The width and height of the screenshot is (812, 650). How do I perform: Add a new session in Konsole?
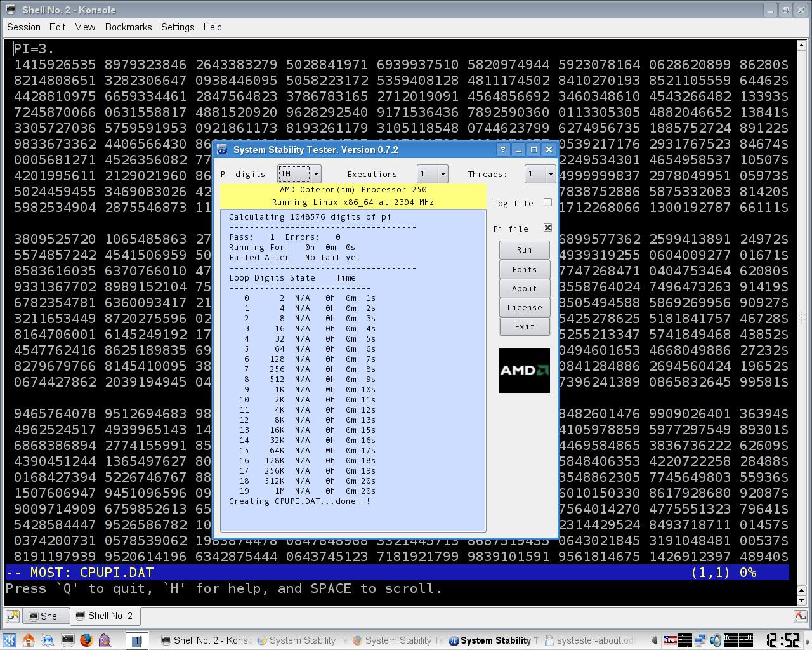[x=12, y=616]
